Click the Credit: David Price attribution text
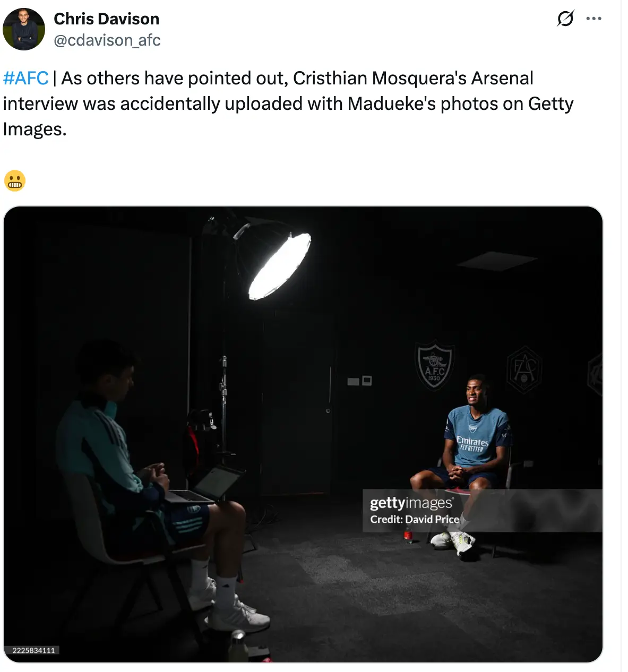Image resolution: width=628 pixels, height=672 pixels. click(x=416, y=519)
